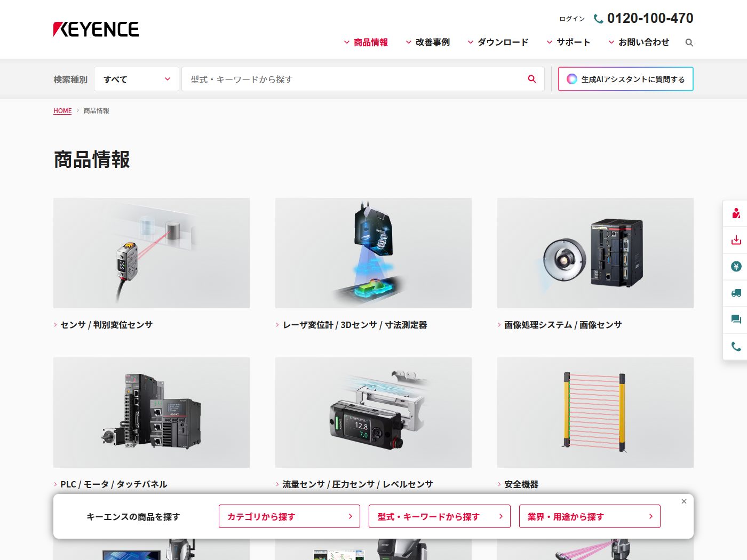747x560 pixels.
Task: Expand the ダウンロード navigation menu
Action: pyautogui.click(x=498, y=42)
